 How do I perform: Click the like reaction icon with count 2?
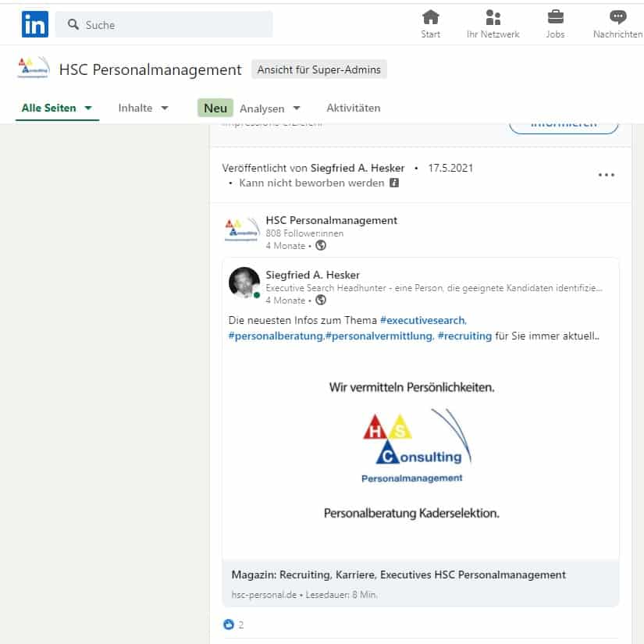pyautogui.click(x=229, y=624)
